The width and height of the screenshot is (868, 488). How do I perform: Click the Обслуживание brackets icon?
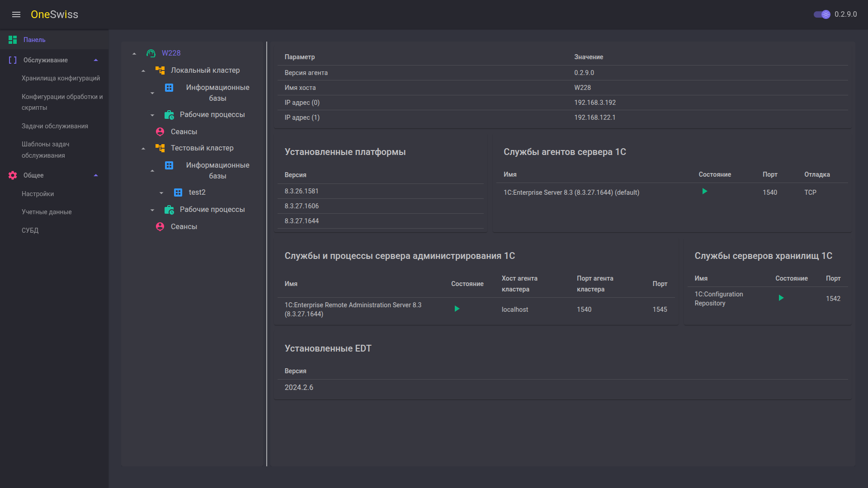13,60
